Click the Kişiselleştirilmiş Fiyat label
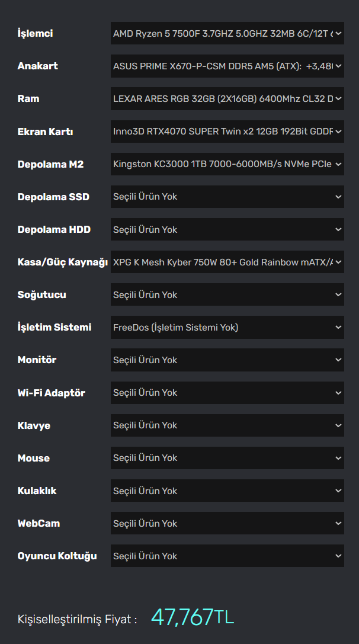359x644 pixels. 78,620
